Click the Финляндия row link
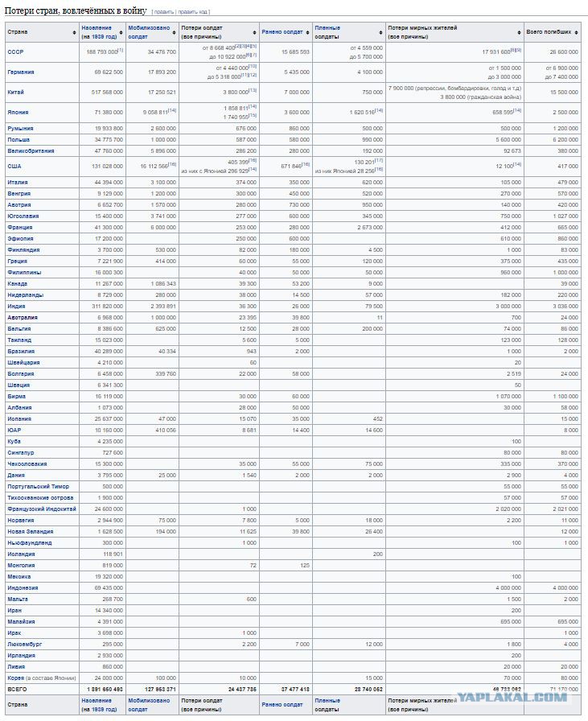The width and height of the screenshot is (588, 721). click(x=23, y=250)
